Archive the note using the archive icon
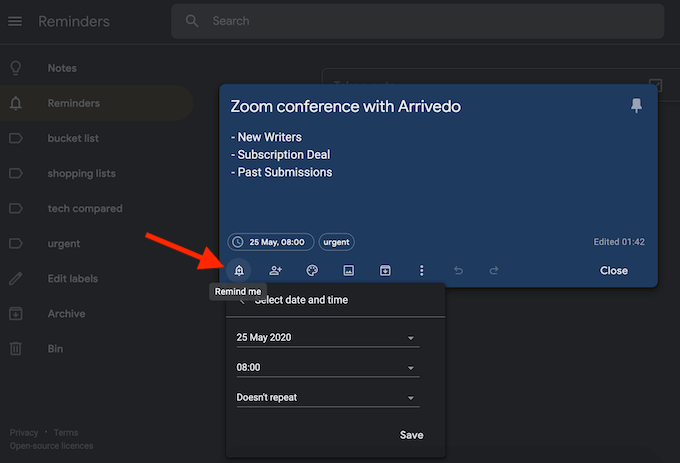Screen dimensions: 680x463 coord(385,270)
